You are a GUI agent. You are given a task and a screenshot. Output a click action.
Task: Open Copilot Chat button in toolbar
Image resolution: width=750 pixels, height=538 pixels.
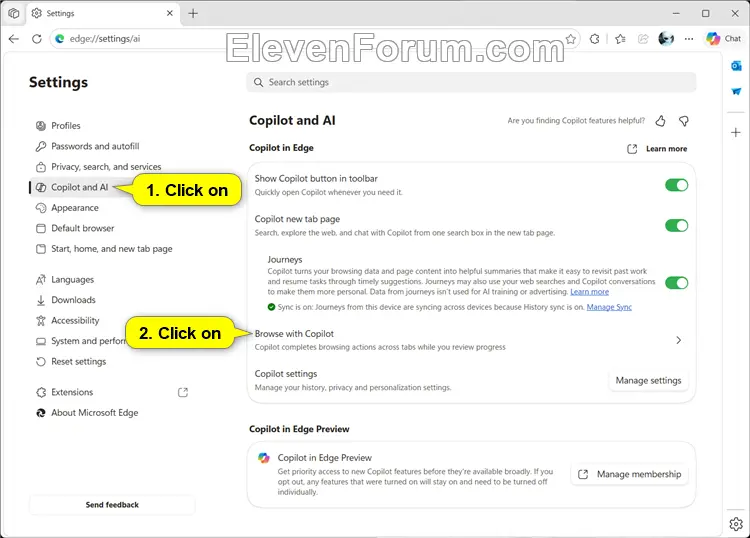tap(723, 39)
